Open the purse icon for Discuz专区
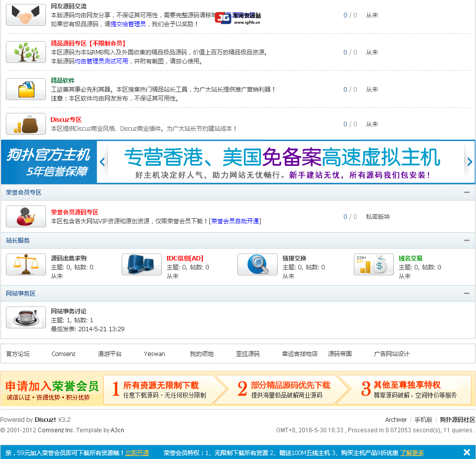Image resolution: width=476 pixels, height=459 pixels. pos(26,124)
